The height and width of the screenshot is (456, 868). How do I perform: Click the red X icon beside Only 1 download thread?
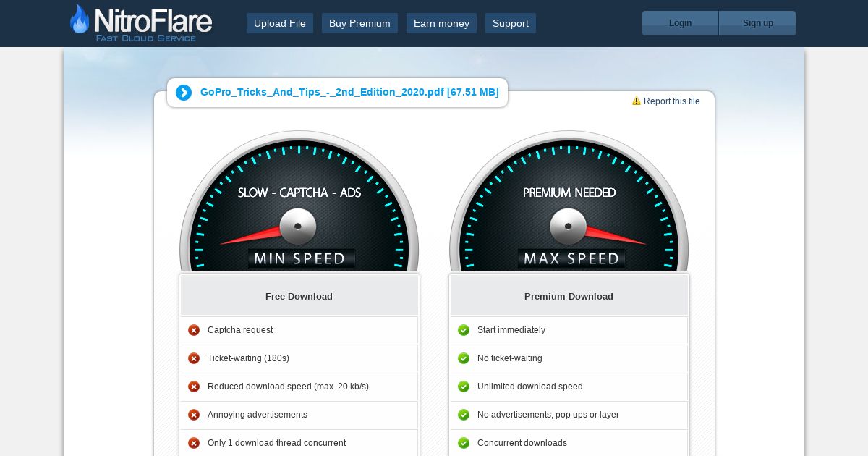click(194, 443)
